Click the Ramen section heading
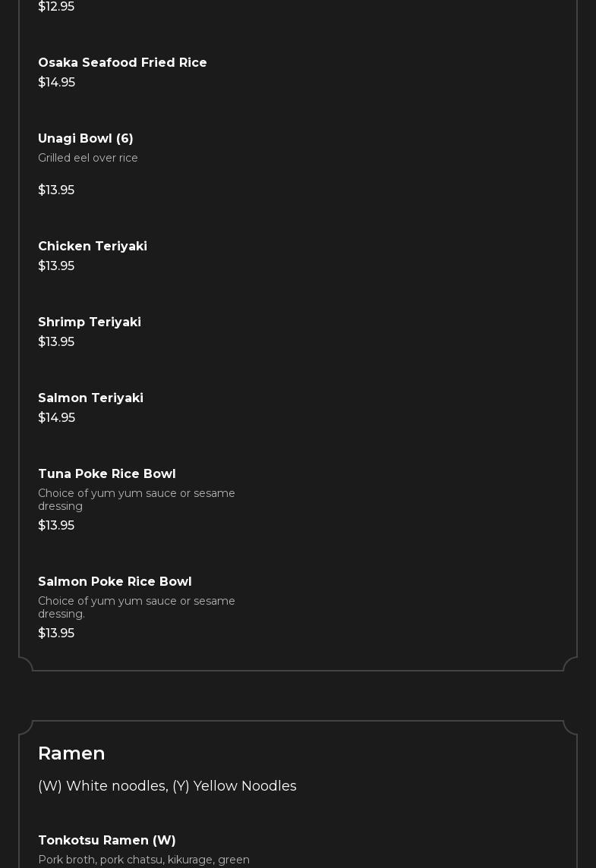Viewport: 596px width, 868px height. point(71,753)
